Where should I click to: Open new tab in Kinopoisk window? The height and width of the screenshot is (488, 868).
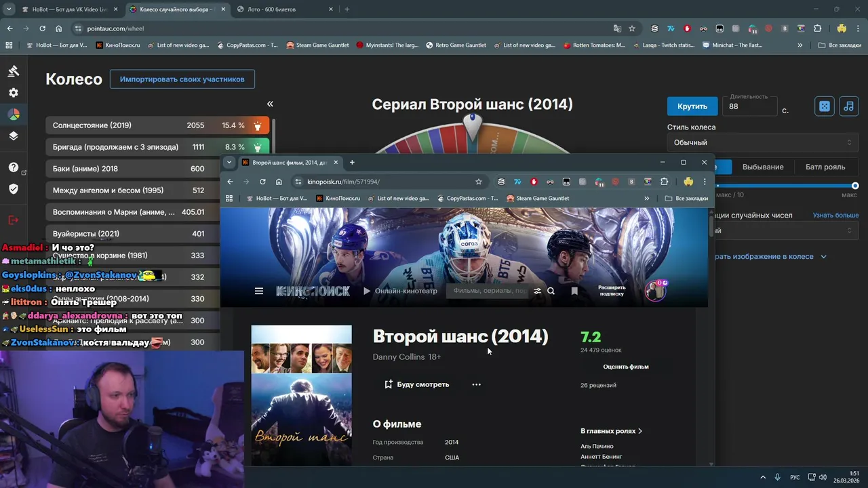click(352, 163)
